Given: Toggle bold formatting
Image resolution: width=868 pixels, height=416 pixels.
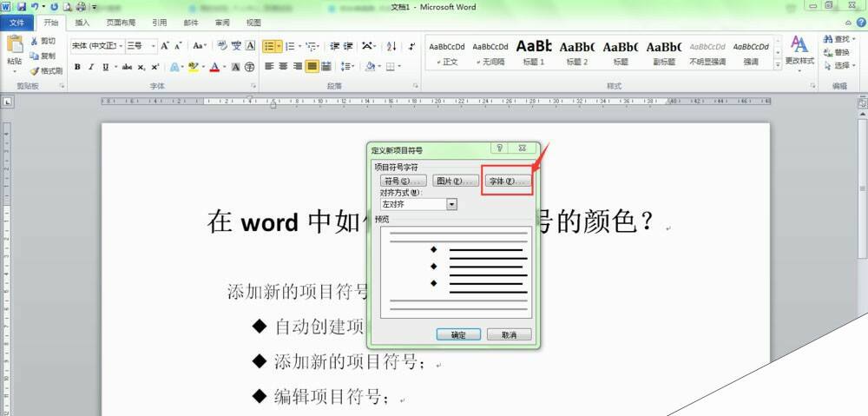Looking at the screenshot, I should pos(77,67).
